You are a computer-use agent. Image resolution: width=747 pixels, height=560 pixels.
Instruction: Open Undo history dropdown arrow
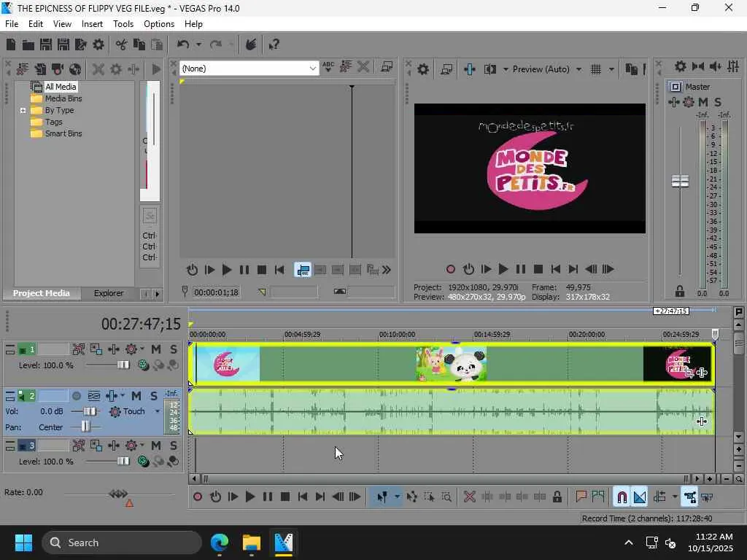(198, 44)
